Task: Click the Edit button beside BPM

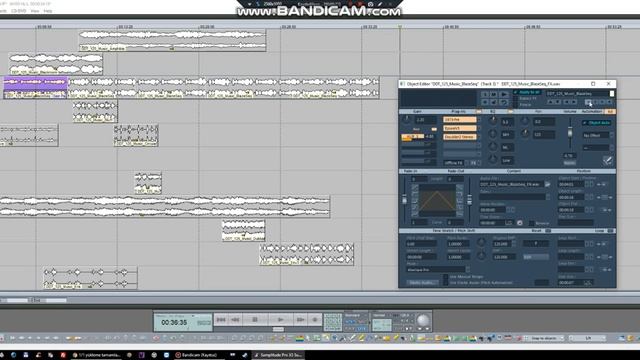Action: (x=536, y=257)
